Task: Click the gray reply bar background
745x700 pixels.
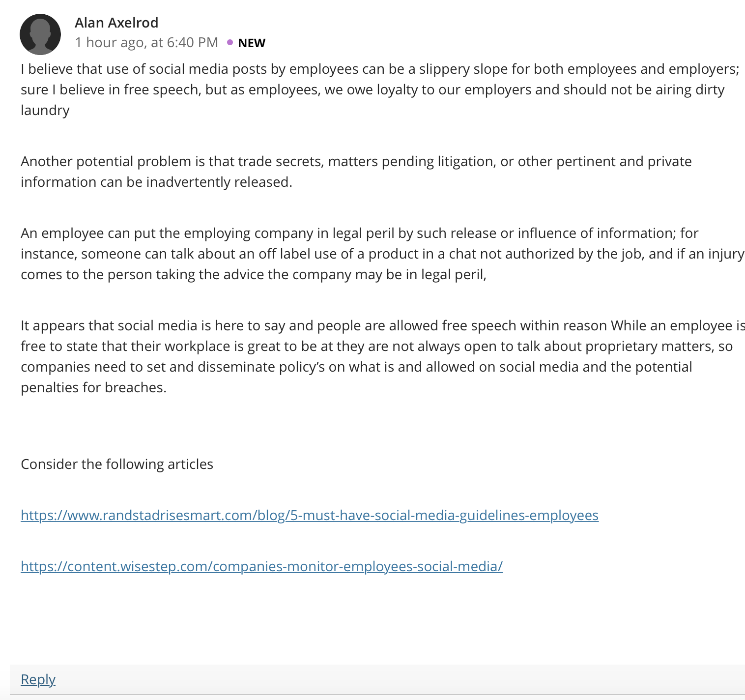Action: pyautogui.click(x=377, y=679)
